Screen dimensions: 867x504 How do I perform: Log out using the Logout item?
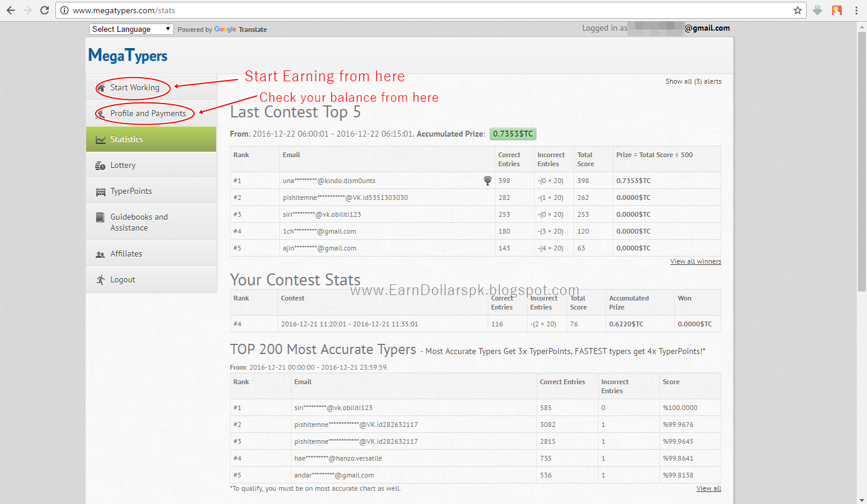click(151, 279)
